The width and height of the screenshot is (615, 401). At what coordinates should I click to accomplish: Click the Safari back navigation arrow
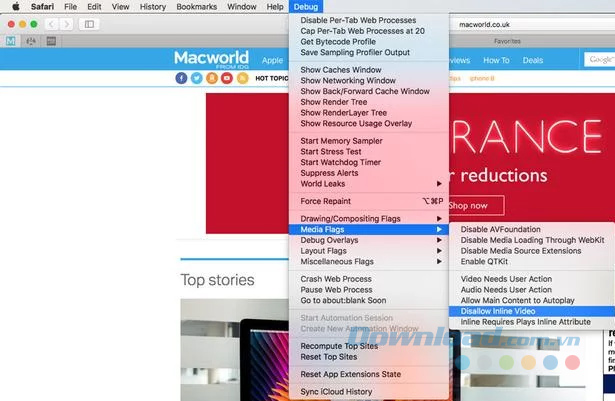(x=50, y=23)
